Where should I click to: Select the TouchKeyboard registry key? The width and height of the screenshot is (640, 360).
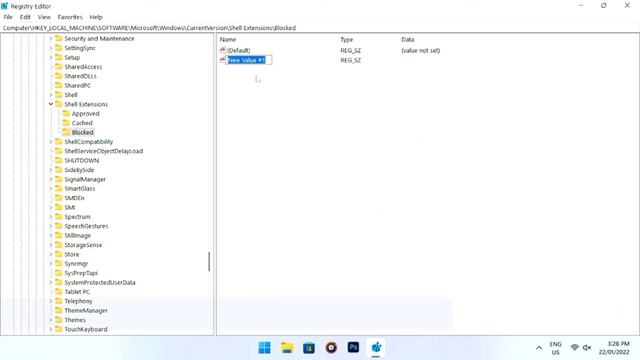tap(86, 329)
